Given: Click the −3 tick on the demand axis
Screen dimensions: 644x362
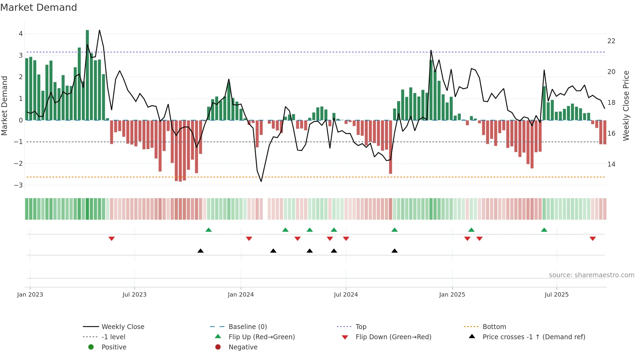Looking at the screenshot, I should 19,185.
